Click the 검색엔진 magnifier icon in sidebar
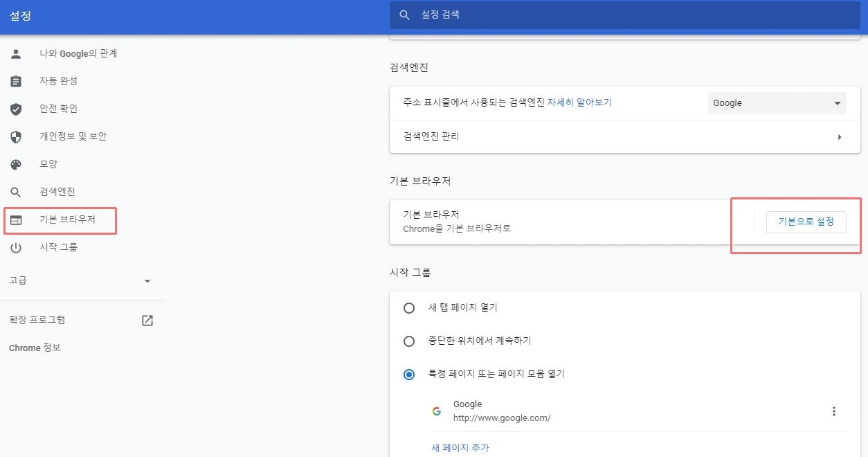The image size is (868, 457). tap(16, 192)
